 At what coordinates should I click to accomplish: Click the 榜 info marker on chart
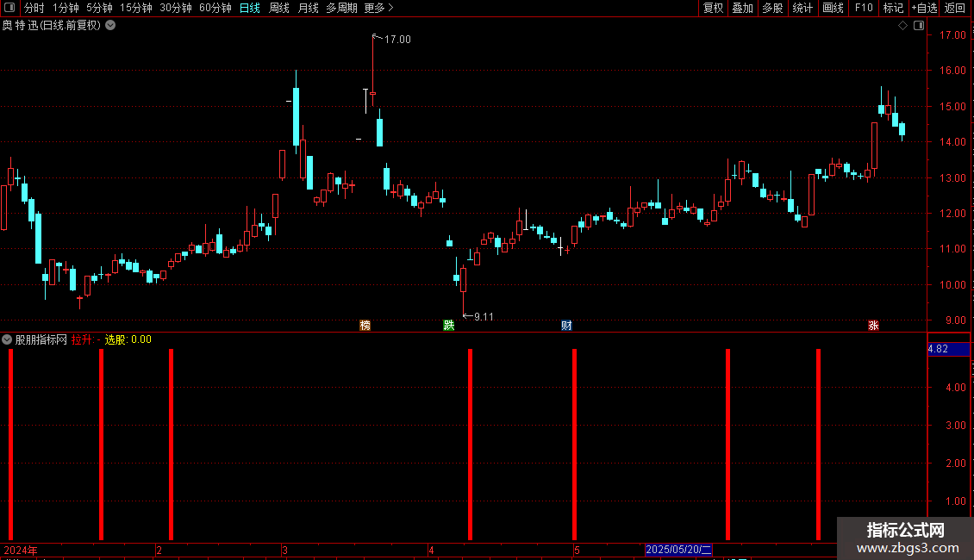coord(365,326)
